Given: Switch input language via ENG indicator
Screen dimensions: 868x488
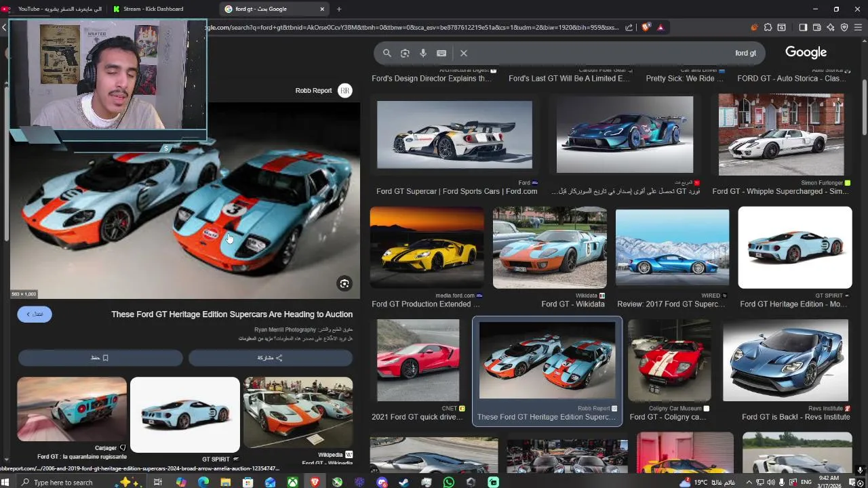Looking at the screenshot, I should click(x=808, y=483).
